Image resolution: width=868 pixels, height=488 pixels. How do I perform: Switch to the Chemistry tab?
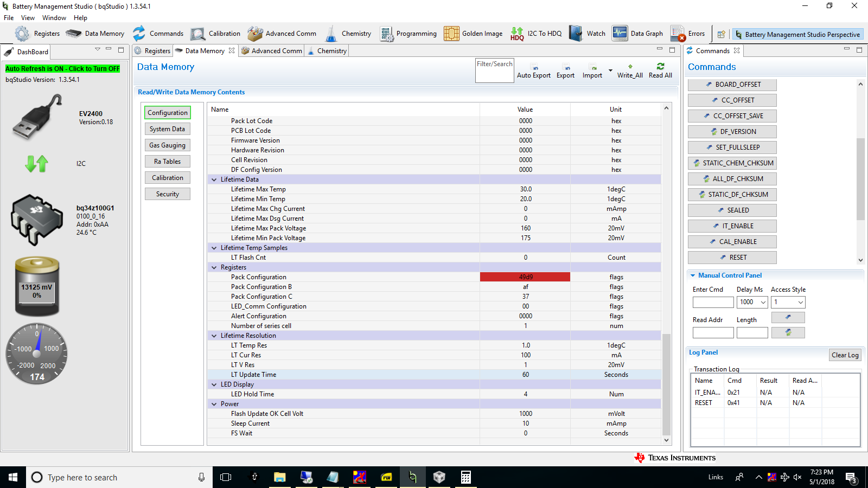pos(327,51)
